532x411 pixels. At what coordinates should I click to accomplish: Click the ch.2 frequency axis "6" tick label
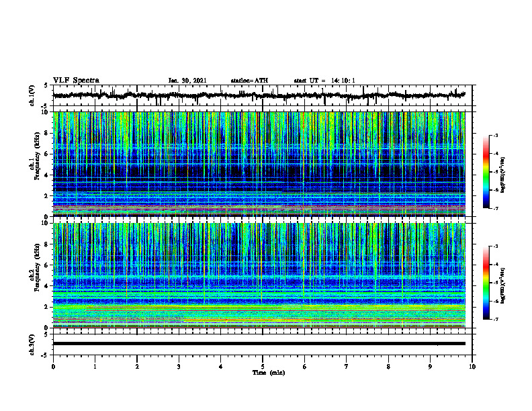(x=47, y=265)
